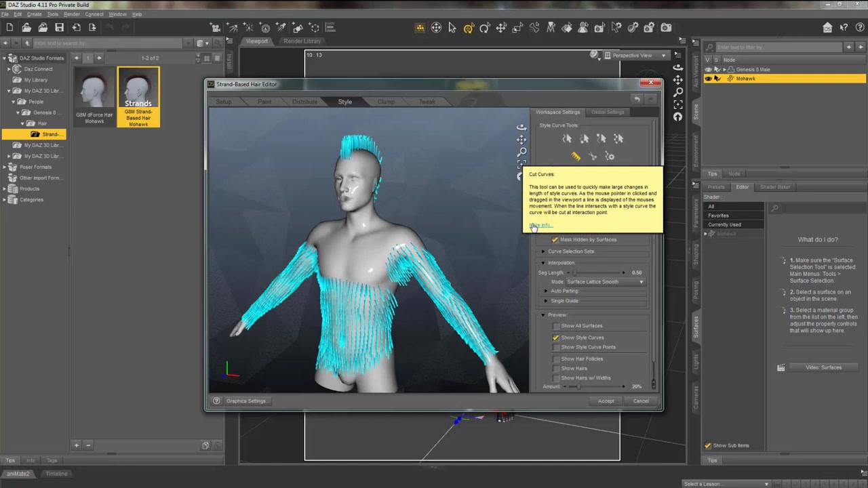Hide Mohawk node via its eye icon
The width and height of the screenshot is (868, 488).
(x=708, y=79)
